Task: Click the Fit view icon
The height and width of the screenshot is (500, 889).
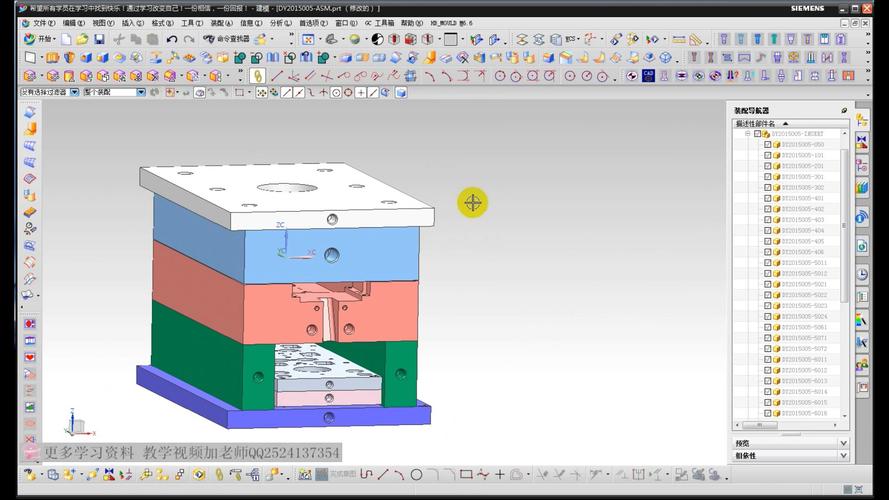Action: [x=308, y=39]
